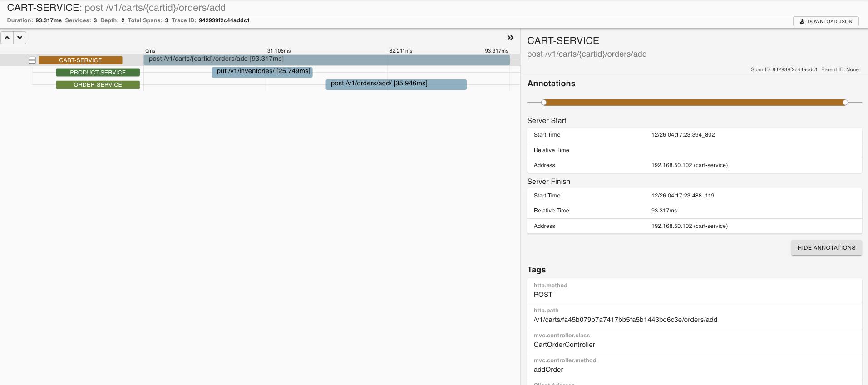Screen dimensions: 868x385
Task: Click the Total Spans count in header
Action: [x=167, y=20]
